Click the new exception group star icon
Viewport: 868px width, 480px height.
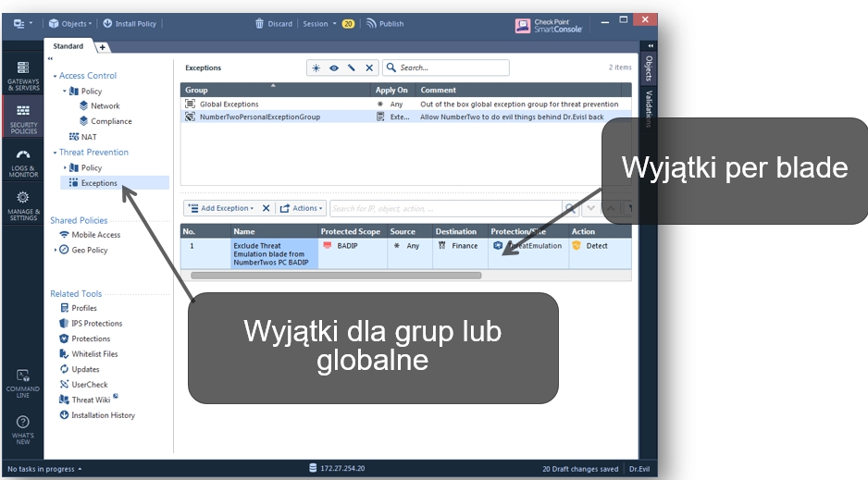coord(316,68)
